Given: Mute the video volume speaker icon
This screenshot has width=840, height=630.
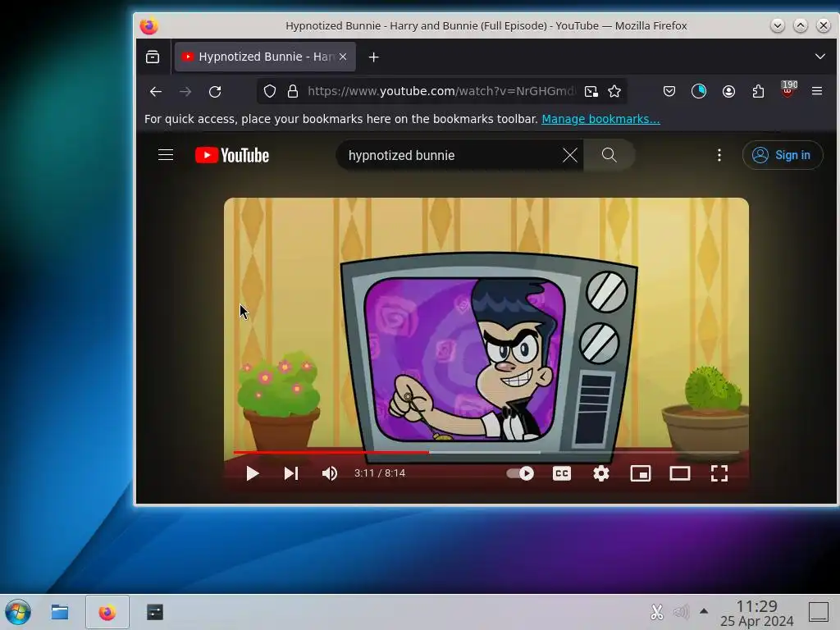Looking at the screenshot, I should coord(330,473).
